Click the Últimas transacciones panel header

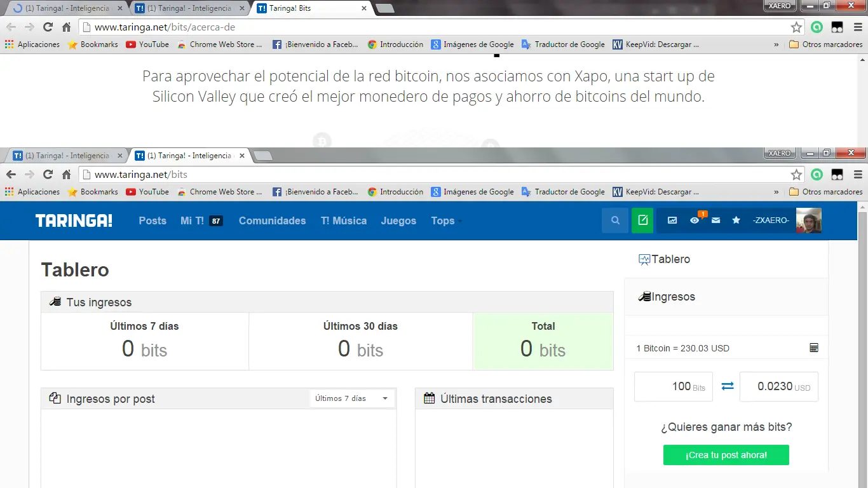coord(514,398)
